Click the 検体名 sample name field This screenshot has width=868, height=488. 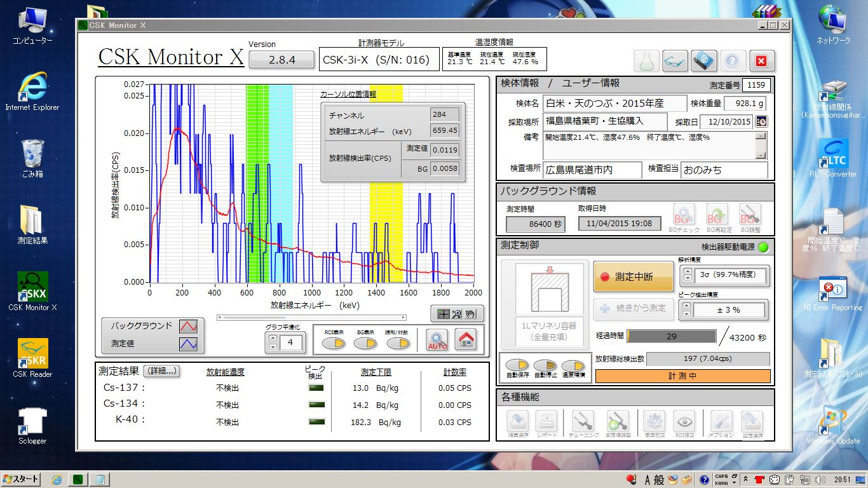point(615,104)
